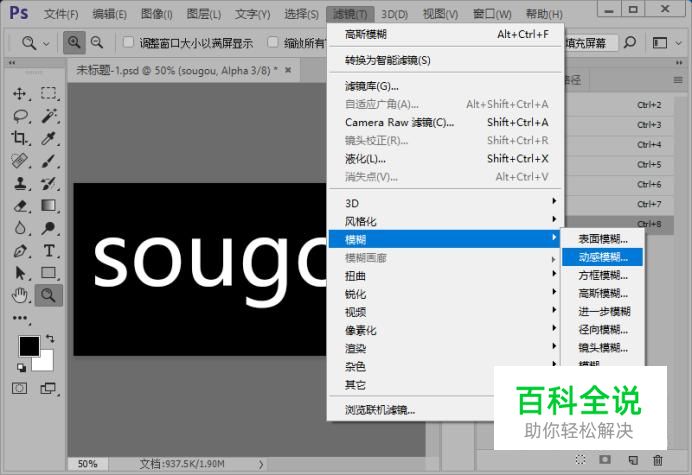Select the Zoom tool in toolbox
The image size is (692, 475).
tap(49, 295)
